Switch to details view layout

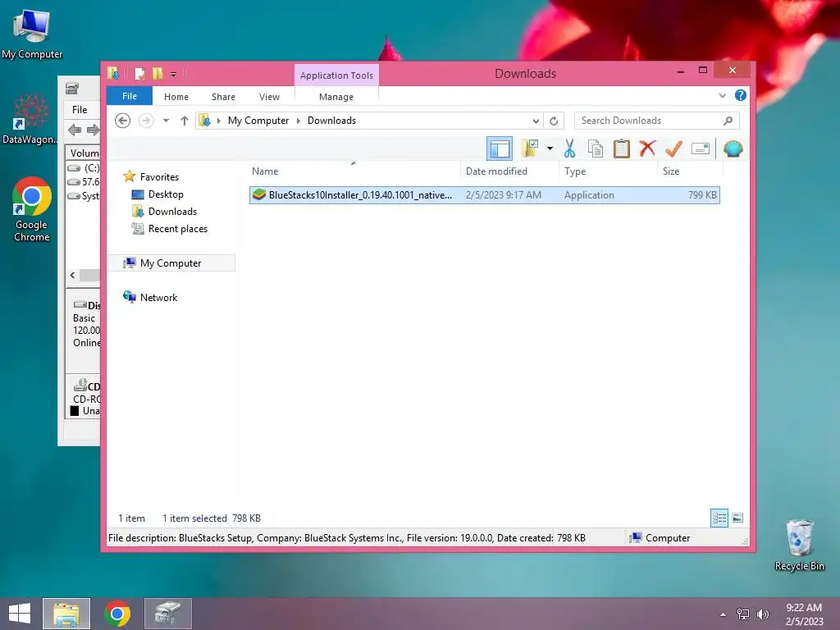pos(719,518)
